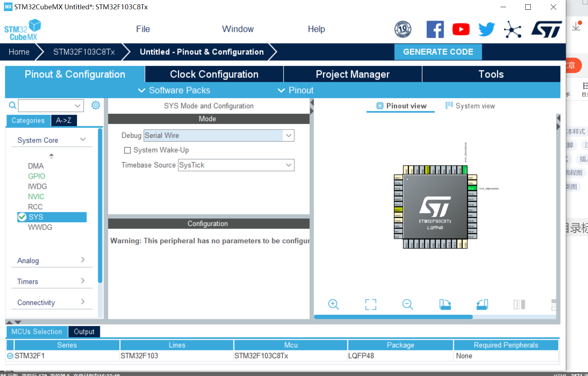Expand the Connectivity category
588x376 pixels.
point(83,302)
